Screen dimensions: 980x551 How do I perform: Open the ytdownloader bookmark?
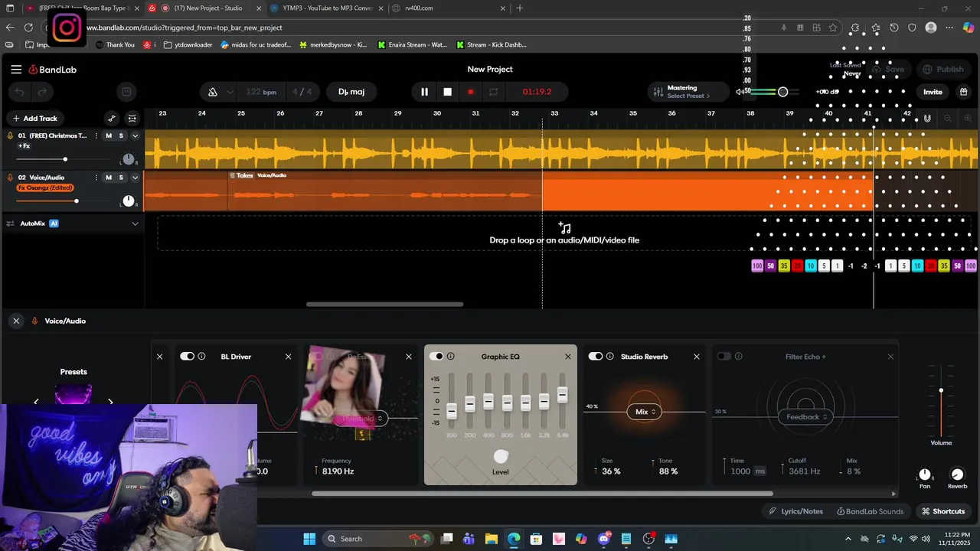187,44
